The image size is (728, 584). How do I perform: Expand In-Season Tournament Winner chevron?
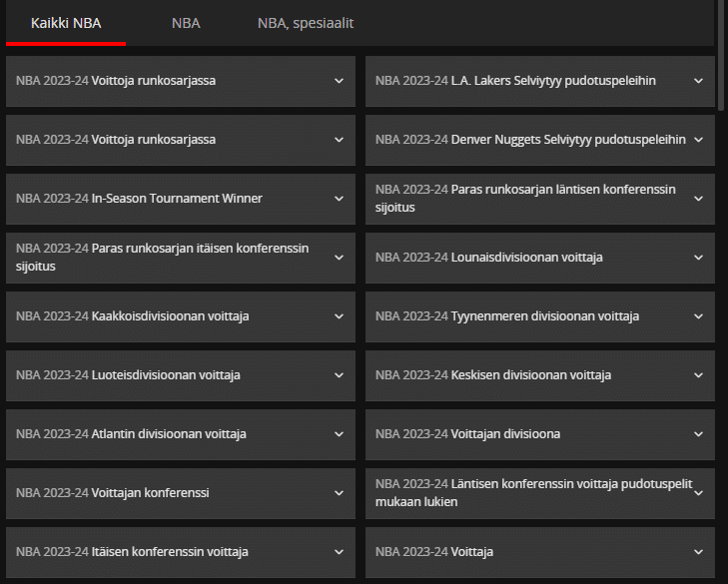[x=339, y=199]
